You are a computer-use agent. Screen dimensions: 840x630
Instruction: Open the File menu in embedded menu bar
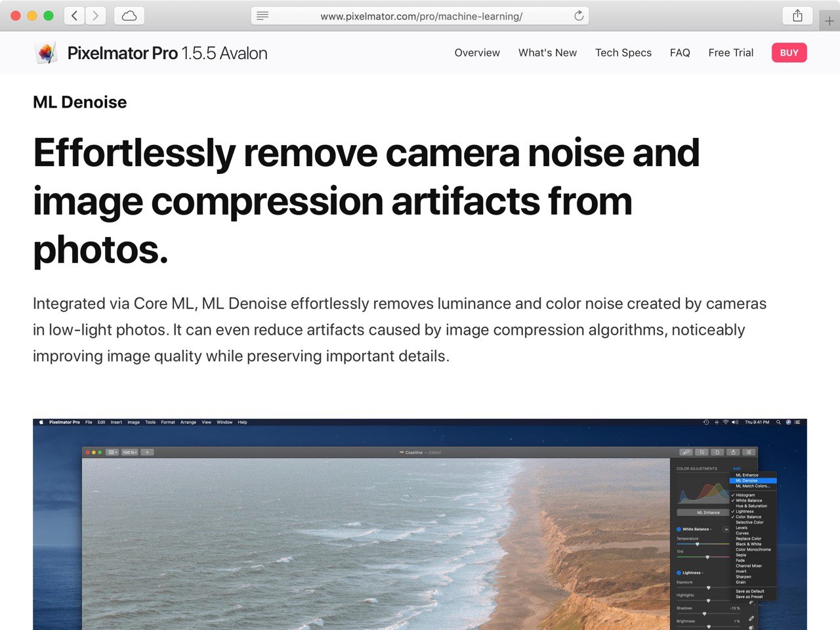[x=89, y=423]
